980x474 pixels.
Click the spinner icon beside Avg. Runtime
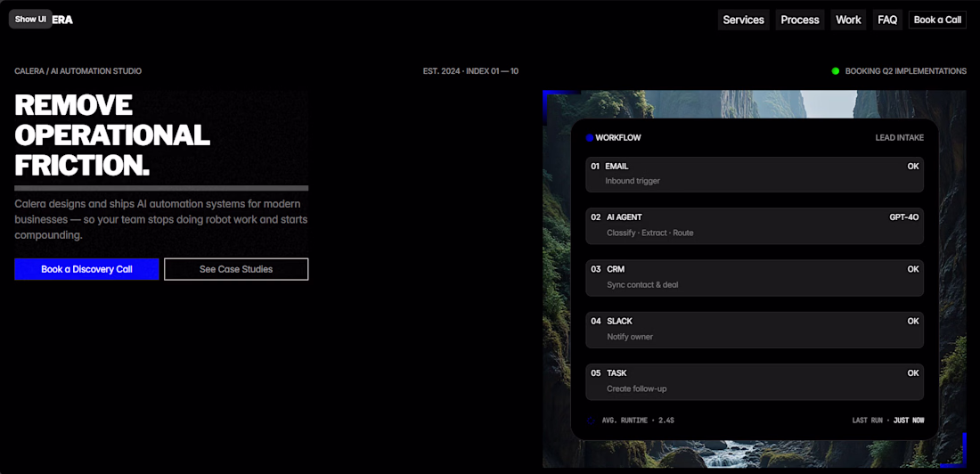pos(591,421)
